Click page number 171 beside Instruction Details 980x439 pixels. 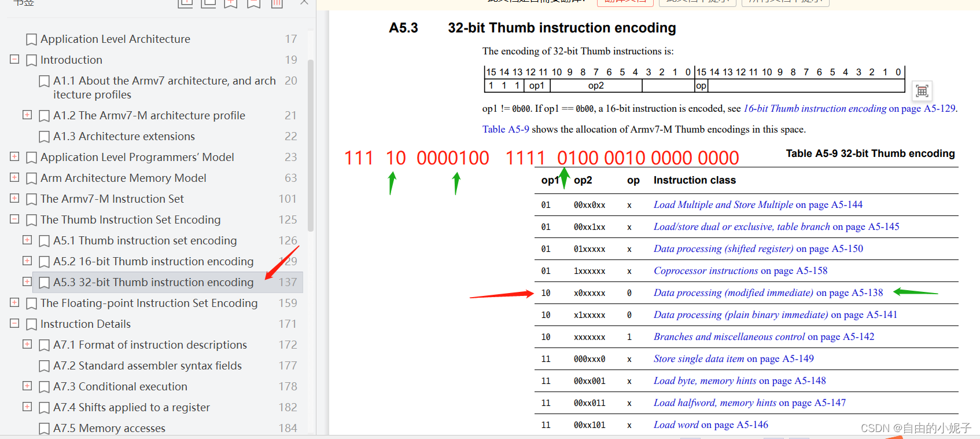coord(288,324)
